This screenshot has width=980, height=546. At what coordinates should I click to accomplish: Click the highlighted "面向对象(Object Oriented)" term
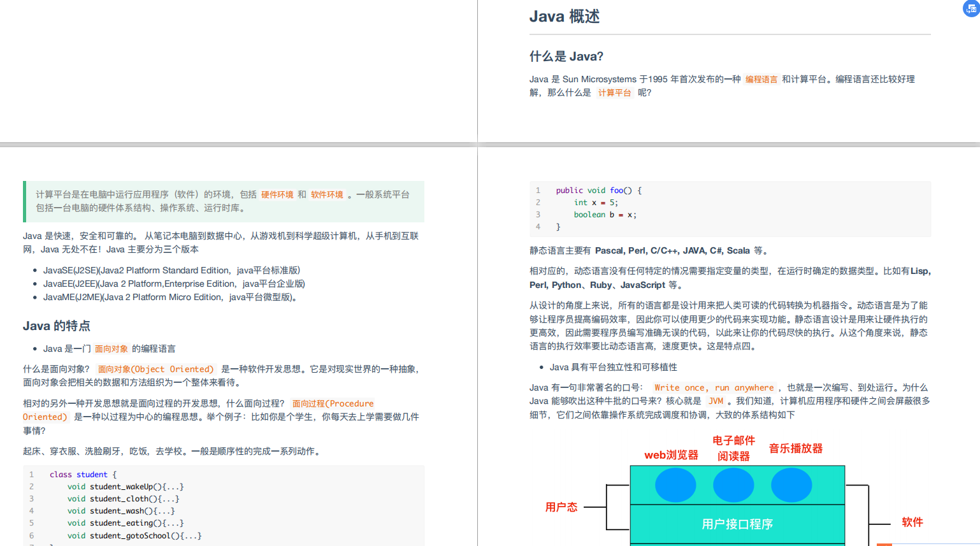pos(155,369)
